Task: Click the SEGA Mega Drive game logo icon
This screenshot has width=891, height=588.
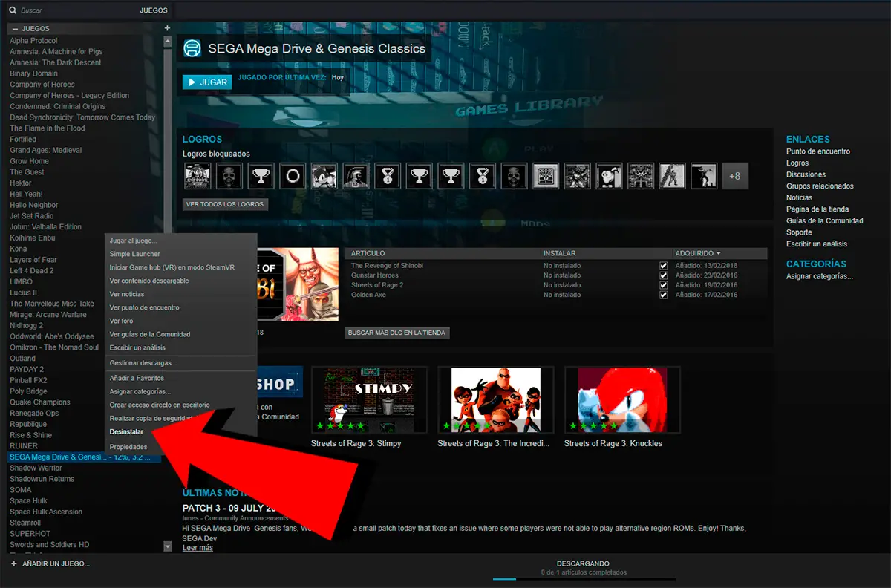Action: [x=192, y=48]
